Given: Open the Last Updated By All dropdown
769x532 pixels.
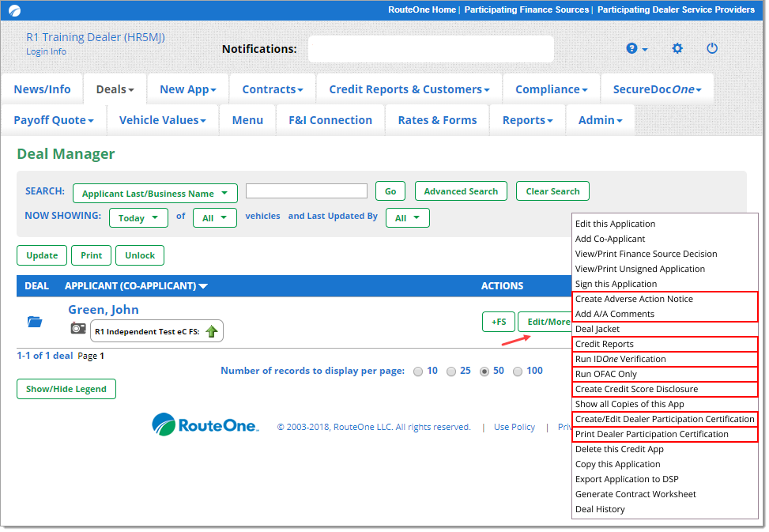Looking at the screenshot, I should pyautogui.click(x=408, y=217).
